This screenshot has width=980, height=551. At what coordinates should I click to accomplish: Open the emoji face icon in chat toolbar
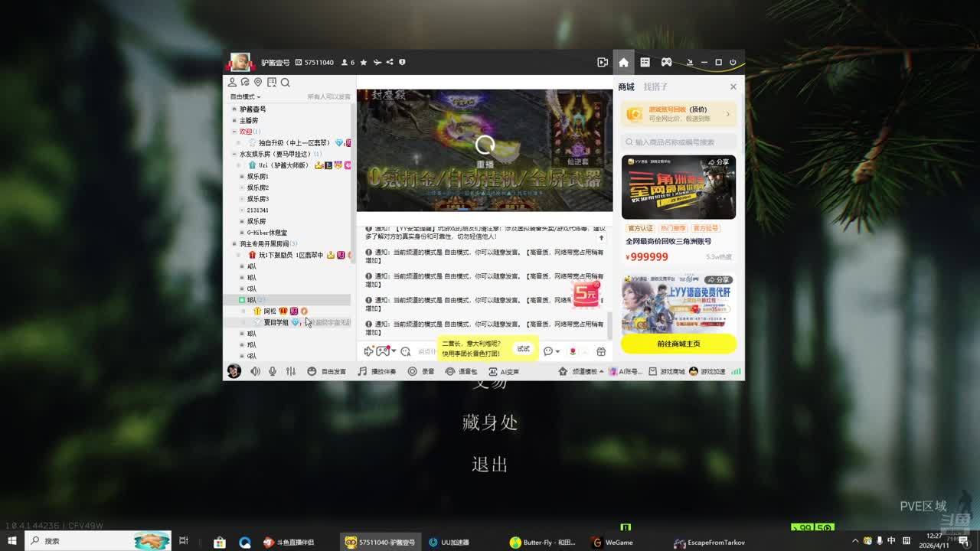pyautogui.click(x=405, y=351)
